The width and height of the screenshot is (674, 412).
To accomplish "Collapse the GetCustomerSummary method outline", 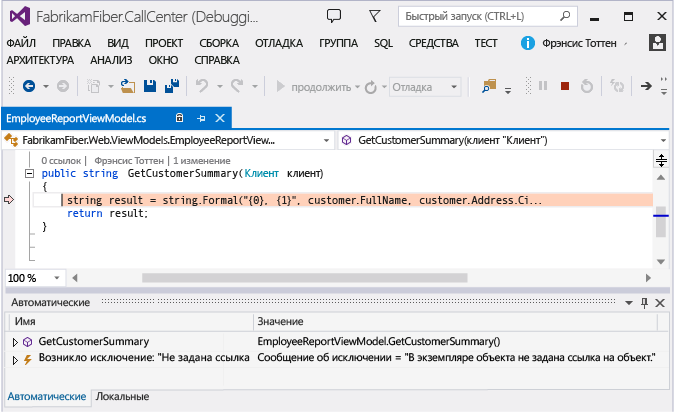I will tap(30, 174).
